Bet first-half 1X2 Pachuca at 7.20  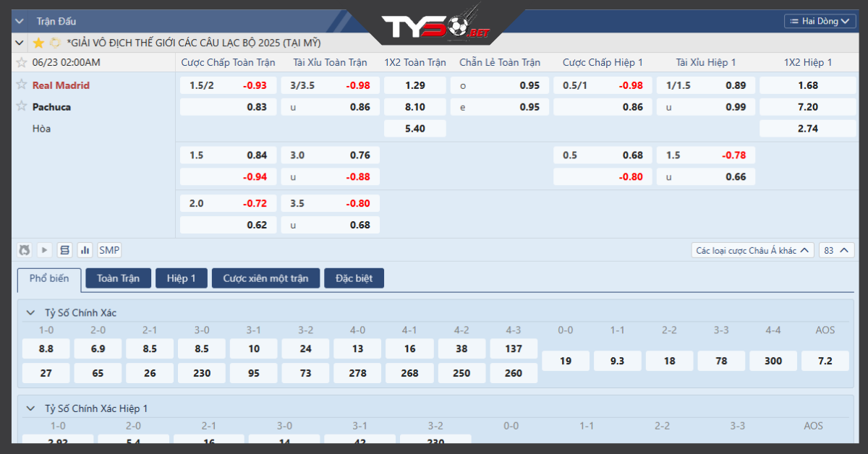tap(808, 107)
